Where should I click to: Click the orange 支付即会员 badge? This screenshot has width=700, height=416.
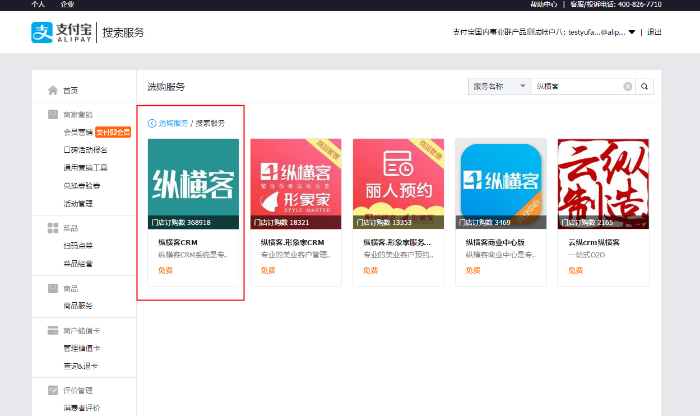click(113, 132)
